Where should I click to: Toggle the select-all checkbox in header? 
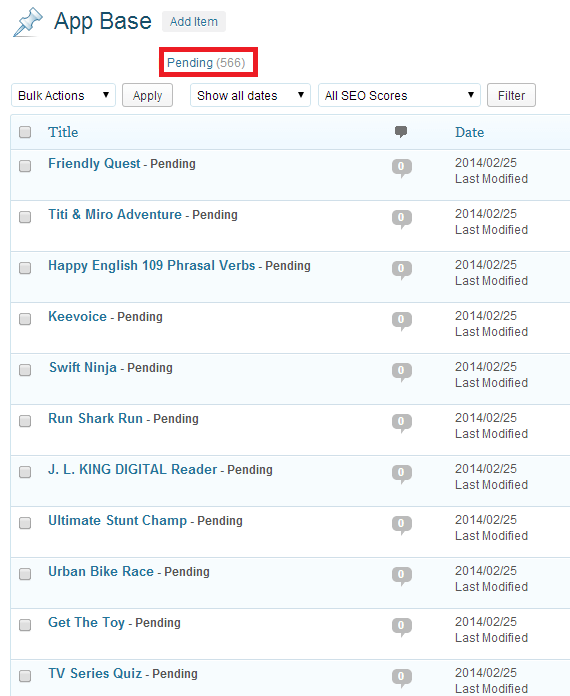coord(25,132)
